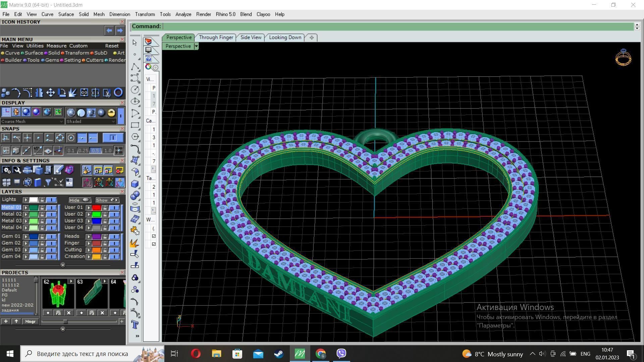The width and height of the screenshot is (644, 362).
Task: Click the four viewport layout icon
Action: (x=6, y=182)
